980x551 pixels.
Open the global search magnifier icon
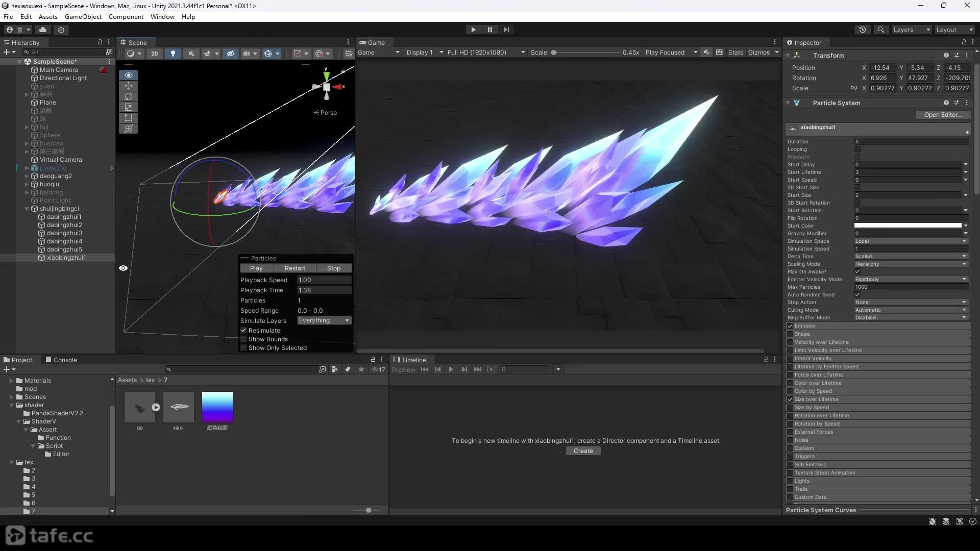[x=880, y=30]
